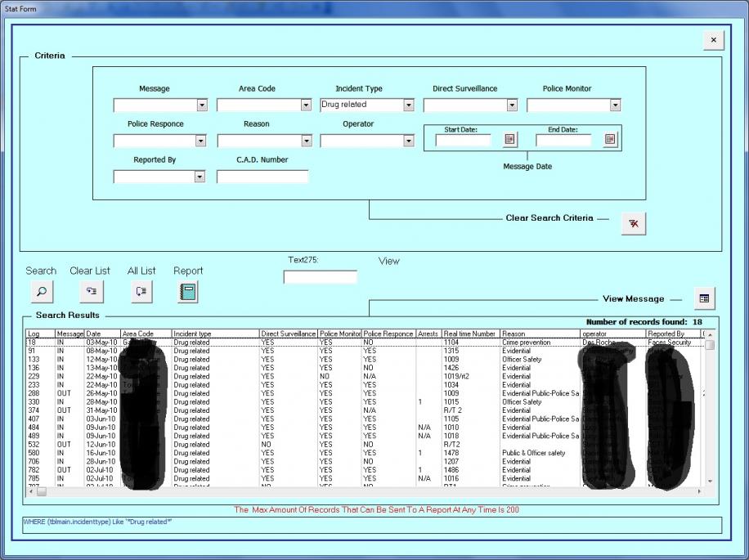
Task: Click the Search magnifying glass icon
Action: (41, 291)
